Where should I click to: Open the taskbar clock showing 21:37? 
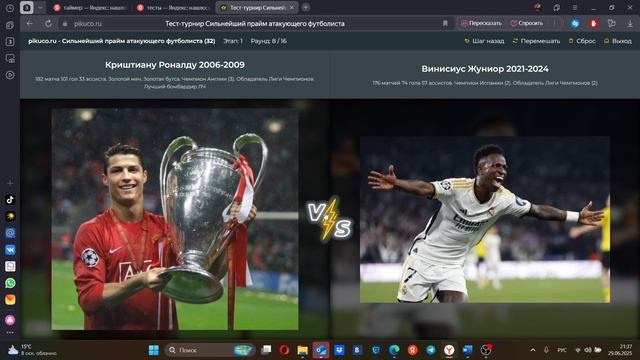[620, 350]
